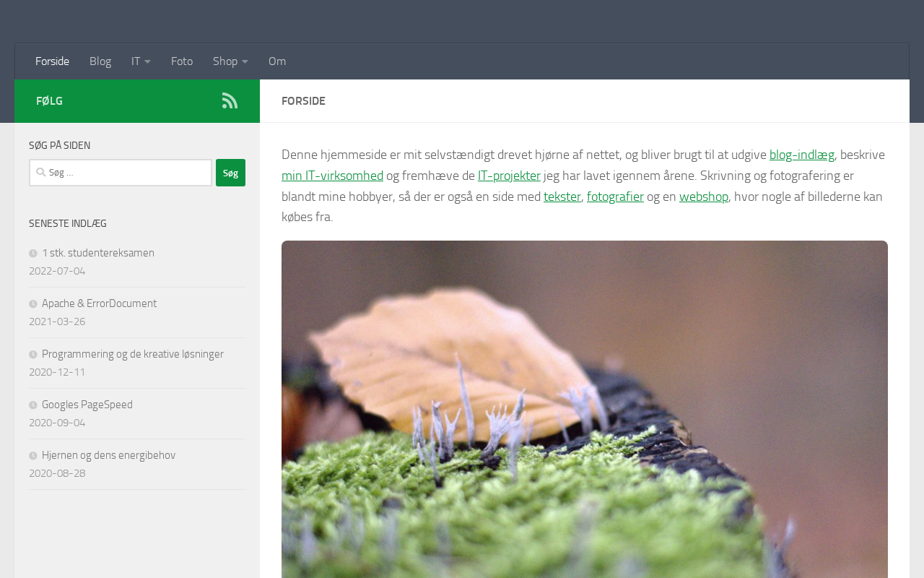The image size is (924, 578).
Task: Open the Blog menu item
Action: pos(100,61)
